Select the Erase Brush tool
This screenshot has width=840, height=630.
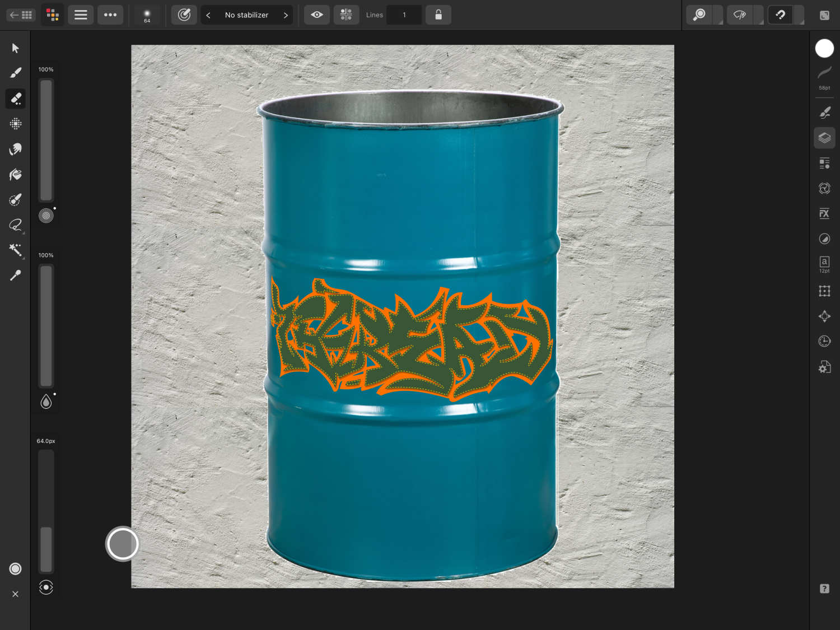coord(15,99)
